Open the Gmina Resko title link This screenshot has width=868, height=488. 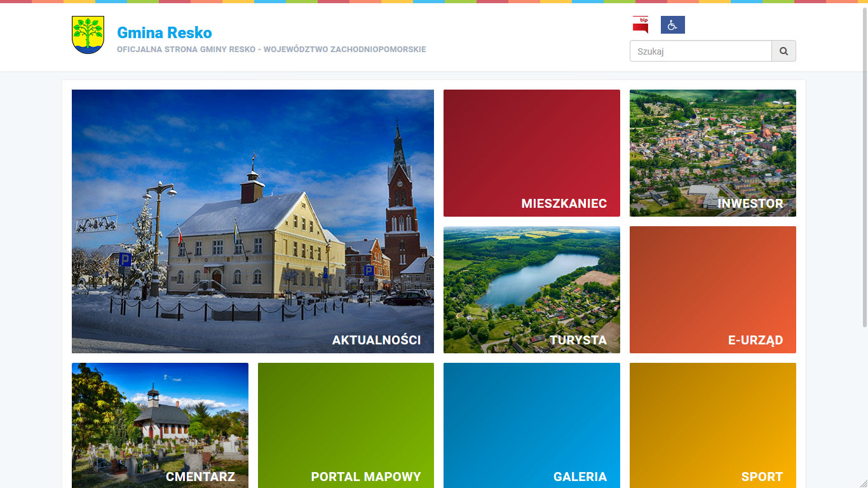[x=165, y=32]
